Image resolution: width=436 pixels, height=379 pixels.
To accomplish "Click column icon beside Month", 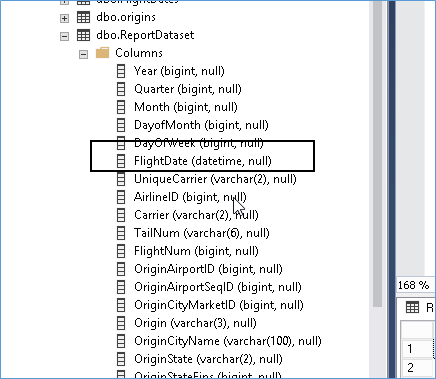I will click(x=121, y=107).
